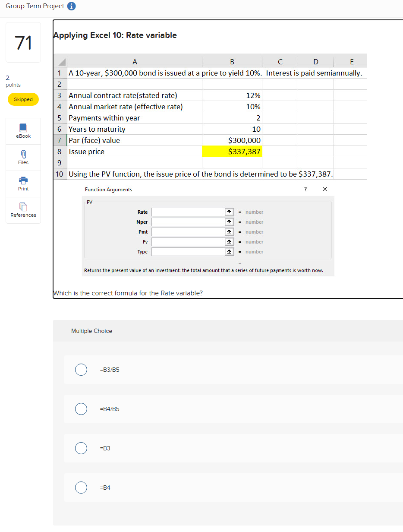This screenshot has height=532, width=403.
Task: Collapse the Fv argument field
Action: pos(230,242)
